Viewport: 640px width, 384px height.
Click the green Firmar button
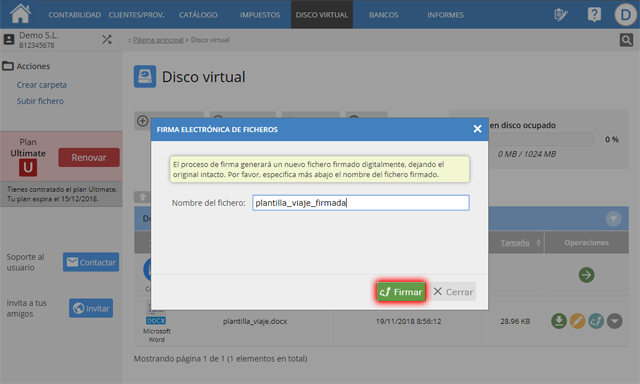[401, 292]
